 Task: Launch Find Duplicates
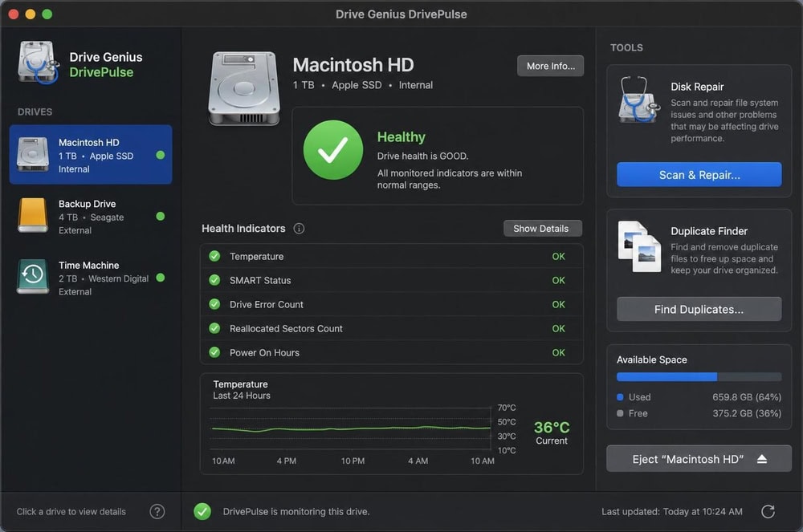click(699, 310)
